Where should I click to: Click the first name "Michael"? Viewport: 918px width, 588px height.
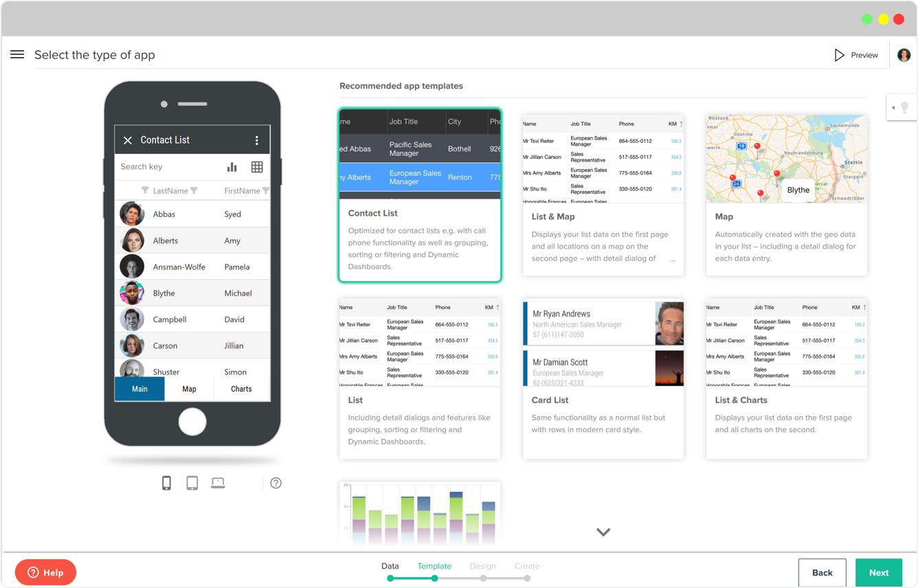pos(238,293)
